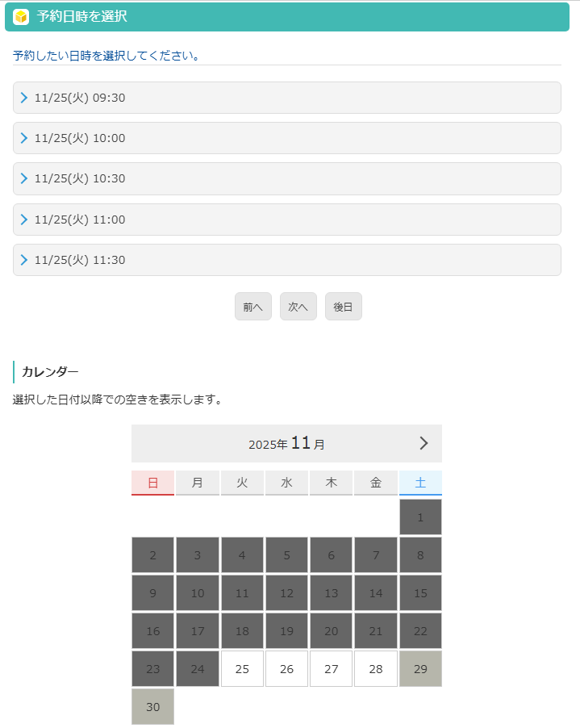
Task: Click the blue chevron on the 11:00 slot
Action: tap(24, 219)
